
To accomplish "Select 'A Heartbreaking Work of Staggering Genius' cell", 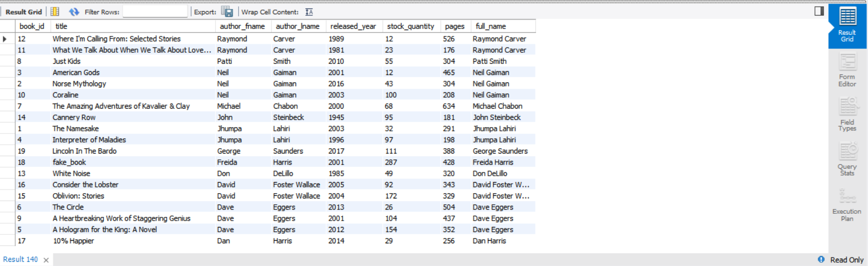I will pyautogui.click(x=133, y=218).
